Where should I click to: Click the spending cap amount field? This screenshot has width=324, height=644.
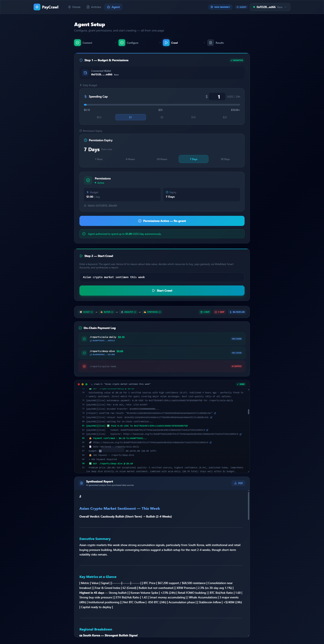click(x=217, y=96)
